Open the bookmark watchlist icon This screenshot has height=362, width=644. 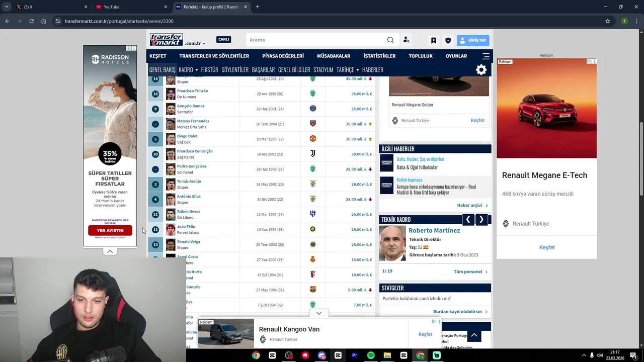[434, 40]
